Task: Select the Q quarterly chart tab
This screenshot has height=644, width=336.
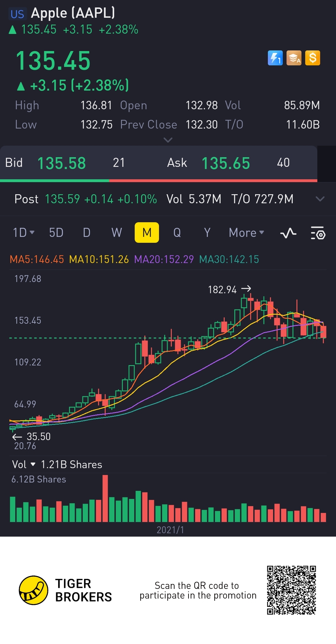Action: coord(177,233)
